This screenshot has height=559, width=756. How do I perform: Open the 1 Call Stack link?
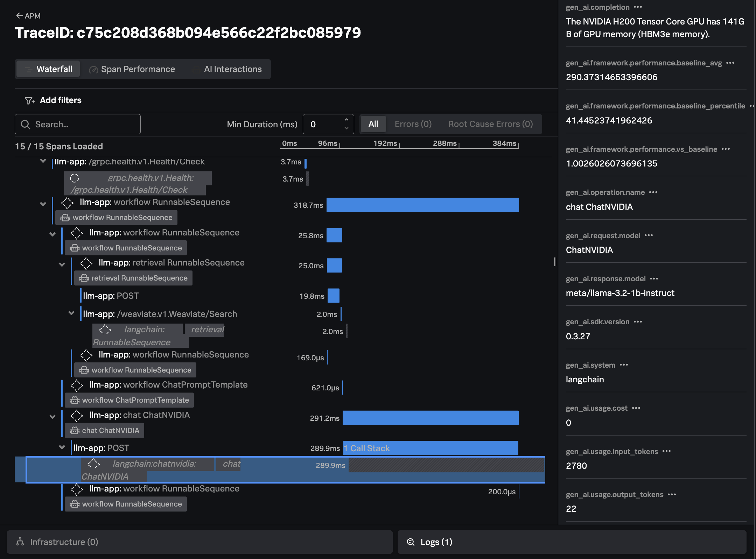(367, 448)
